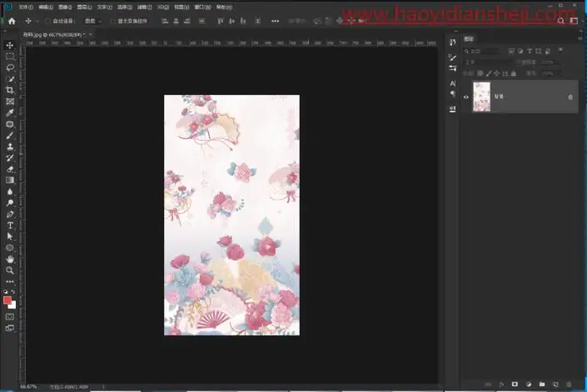
Task: Toggle the Show Transform Controls checkbox
Action: pos(112,22)
